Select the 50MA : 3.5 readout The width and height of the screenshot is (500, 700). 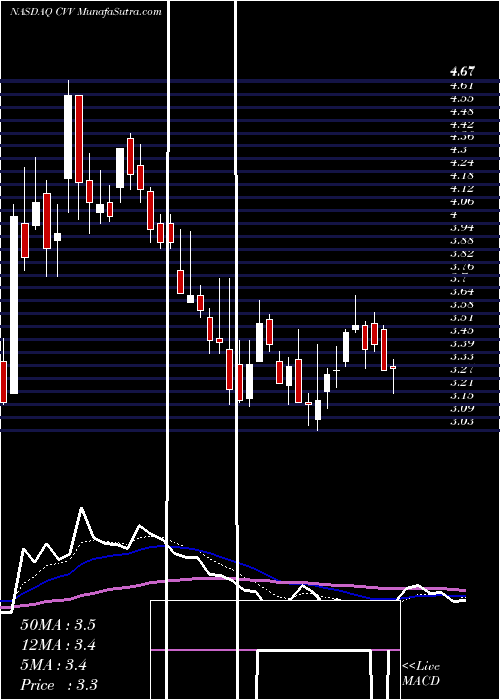pos(58,625)
